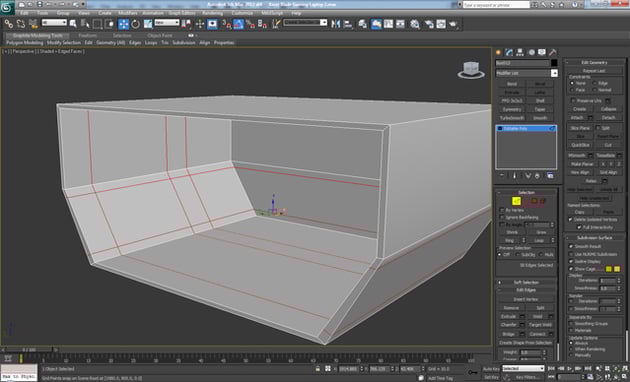Image resolution: width=630 pixels, height=382 pixels.
Task: Click the object color swatch beside name
Action: (x=554, y=63)
